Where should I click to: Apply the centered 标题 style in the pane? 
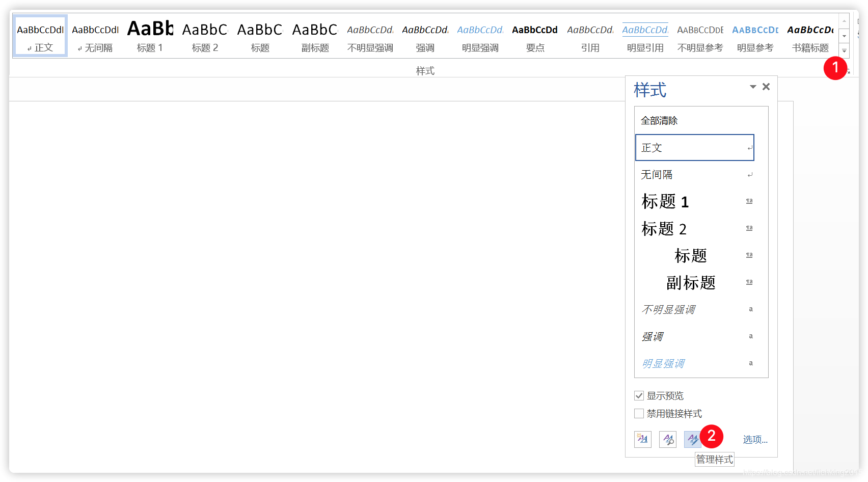click(x=695, y=256)
